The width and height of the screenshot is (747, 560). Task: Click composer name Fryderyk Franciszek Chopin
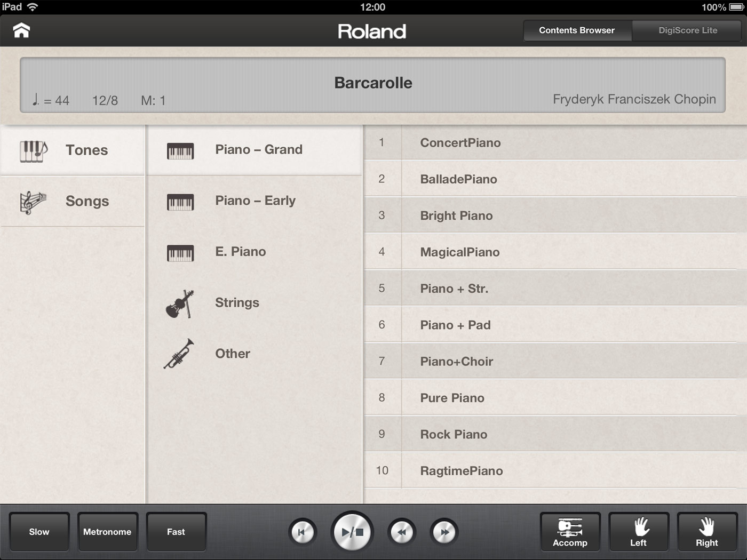(634, 99)
